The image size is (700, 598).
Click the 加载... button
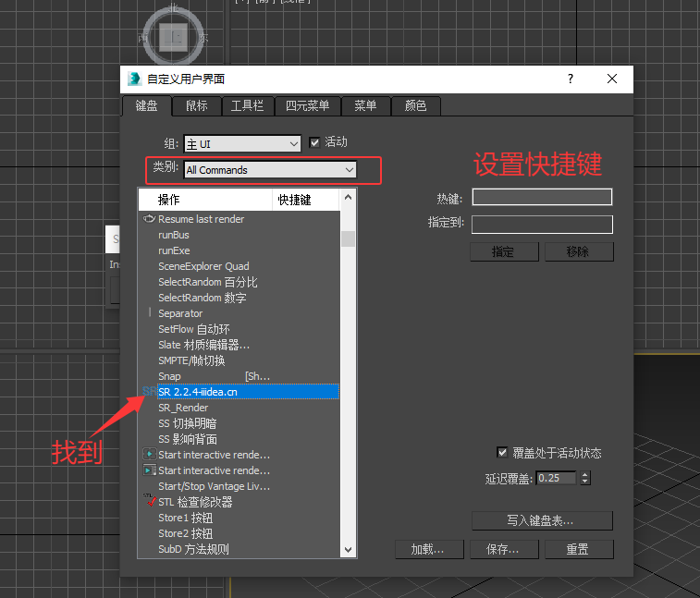[429, 549]
